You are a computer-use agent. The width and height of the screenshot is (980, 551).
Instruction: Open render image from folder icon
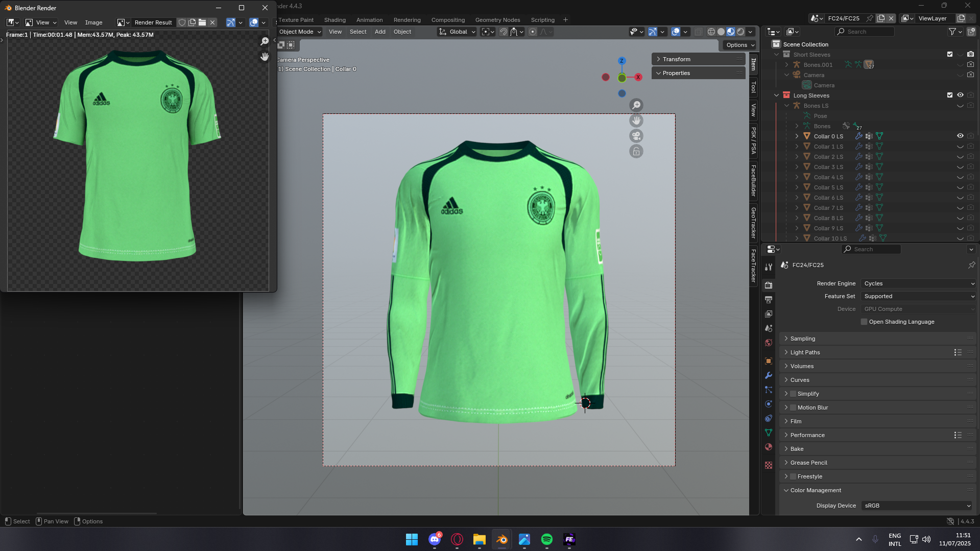tap(202, 22)
